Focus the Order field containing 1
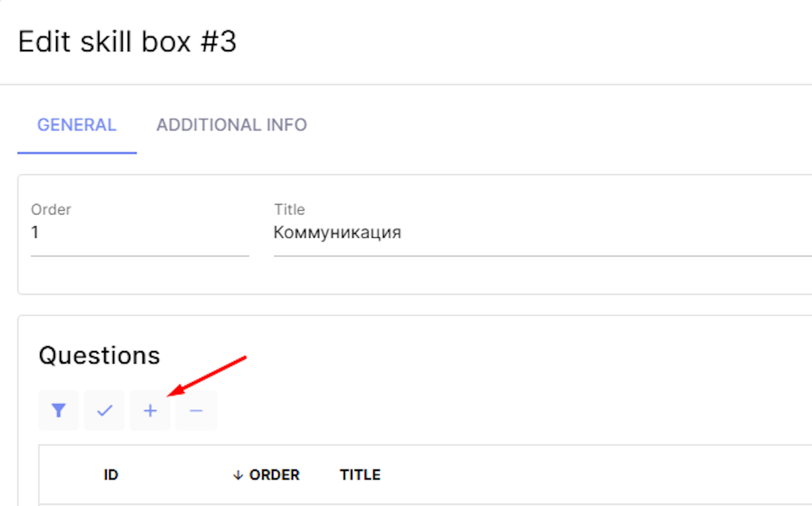Screen dimensions: 812x506 [x=139, y=233]
